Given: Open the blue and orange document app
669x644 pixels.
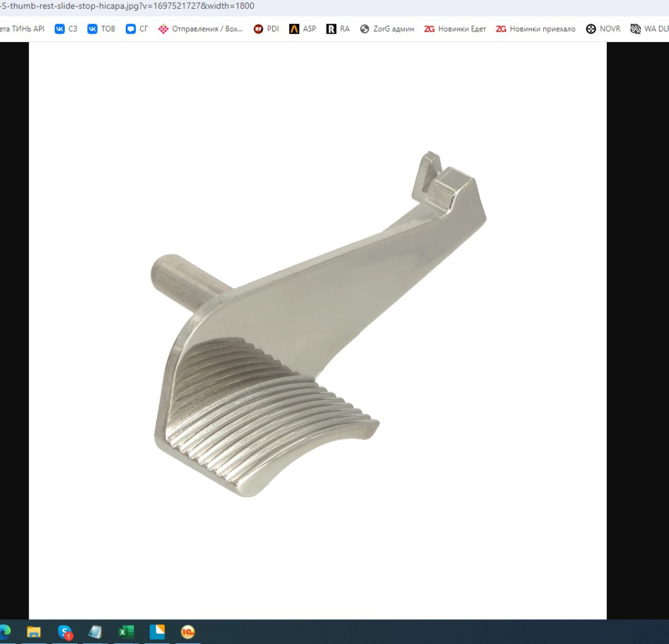Looking at the screenshot, I should click(157, 632).
